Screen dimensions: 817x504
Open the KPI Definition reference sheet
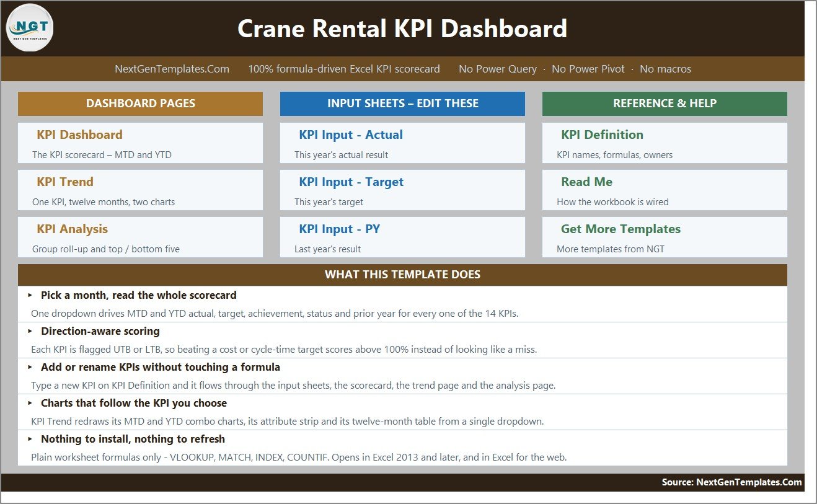(x=602, y=135)
